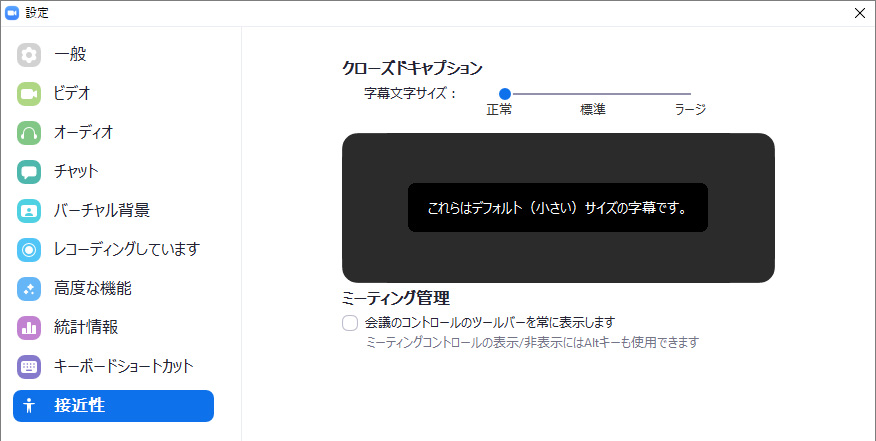Click the Chat speech bubble icon
Viewport: 876px width, 441px height.
29,171
